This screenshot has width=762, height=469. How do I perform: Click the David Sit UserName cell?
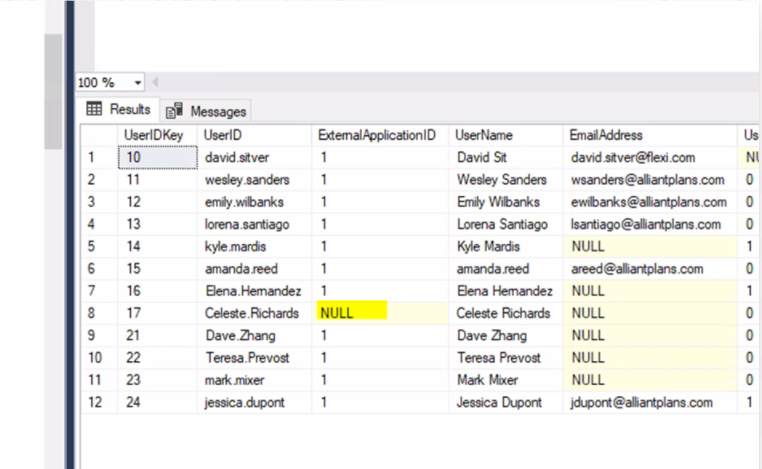506,157
